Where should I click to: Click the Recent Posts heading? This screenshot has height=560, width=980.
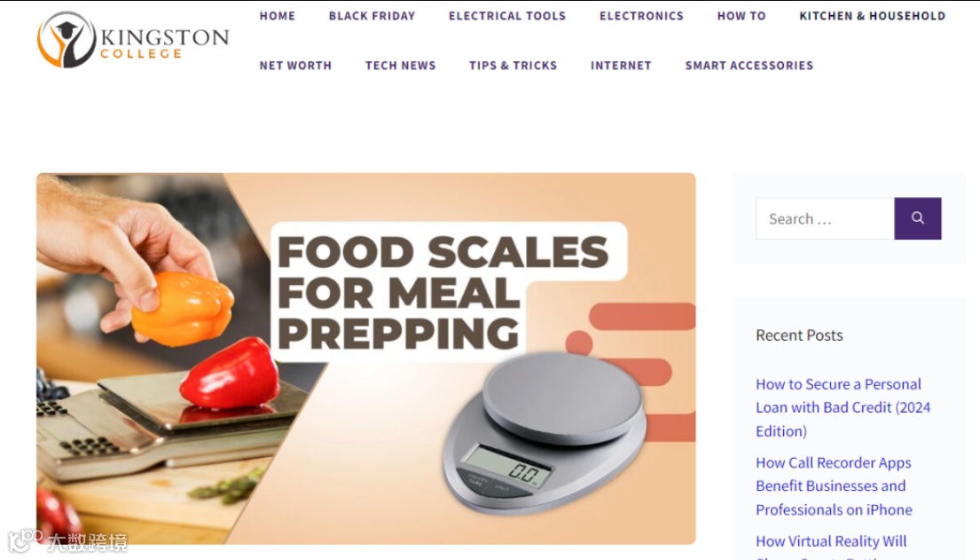[799, 335]
